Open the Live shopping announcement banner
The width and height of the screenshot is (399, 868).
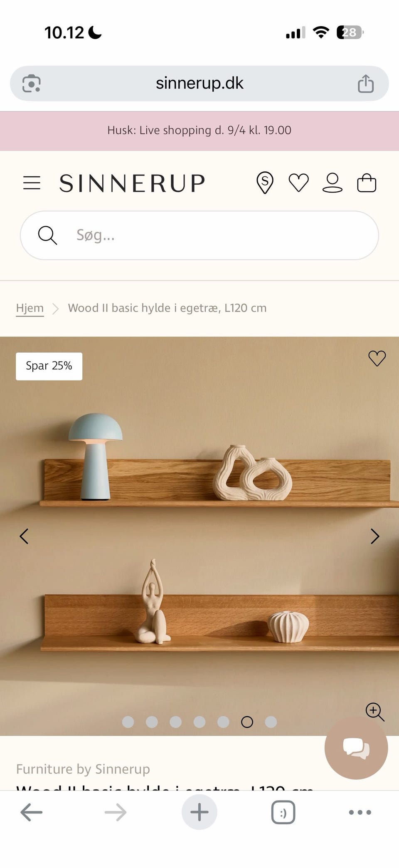(x=199, y=131)
